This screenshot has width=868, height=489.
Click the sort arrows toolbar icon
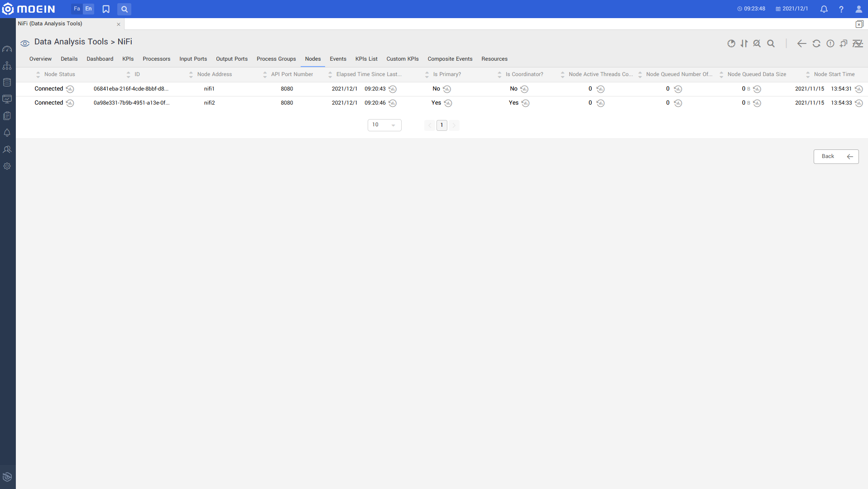click(x=744, y=43)
